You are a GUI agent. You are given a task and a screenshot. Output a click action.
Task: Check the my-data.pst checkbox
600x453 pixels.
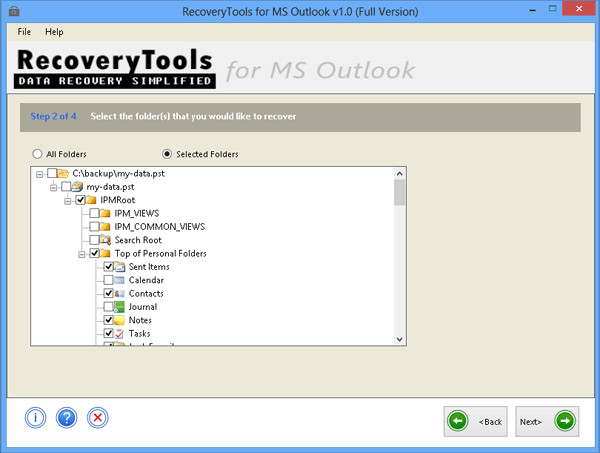point(66,187)
